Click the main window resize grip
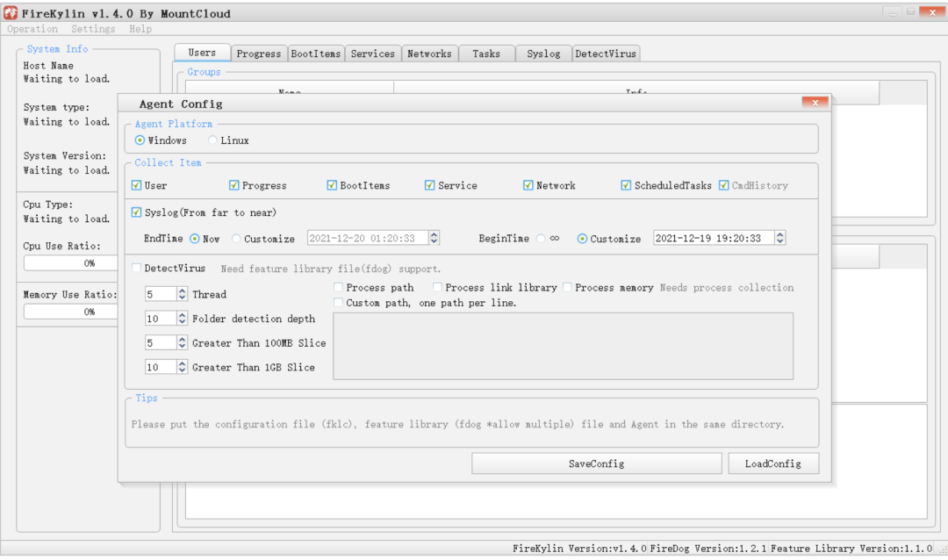948x560 pixels. click(x=943, y=549)
